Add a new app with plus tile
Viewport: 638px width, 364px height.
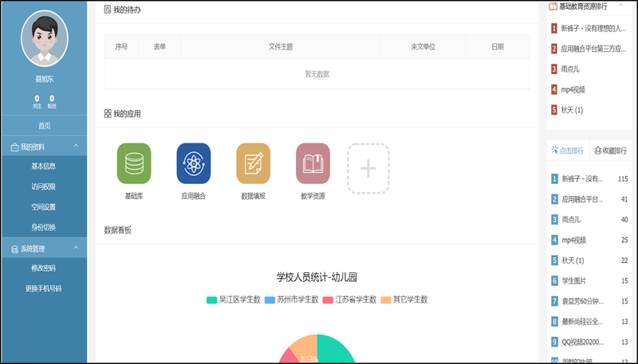(368, 168)
